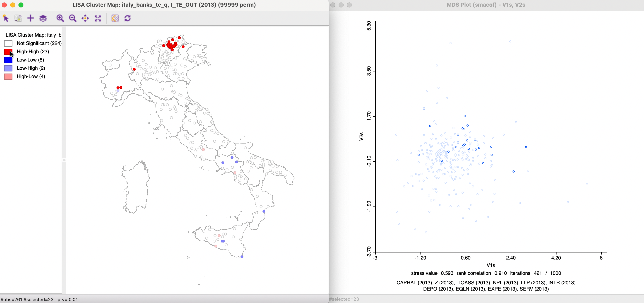644x303 pixels.
Task: Open the map layers stack icon
Action: 43,18
